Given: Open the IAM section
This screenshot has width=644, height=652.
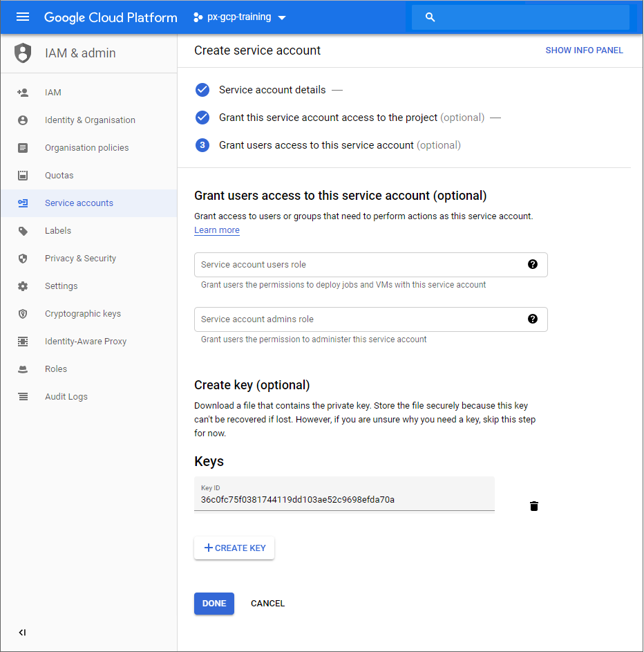Looking at the screenshot, I should (53, 93).
